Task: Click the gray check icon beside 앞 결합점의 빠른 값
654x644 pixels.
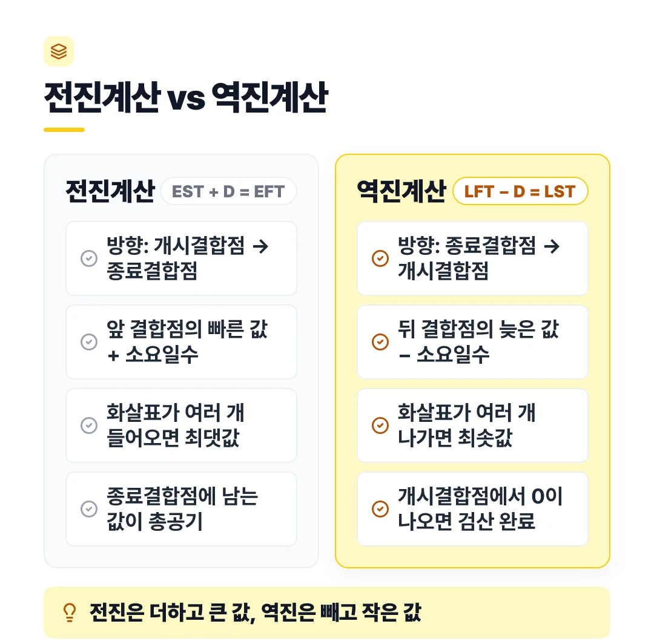Action: coord(89,342)
